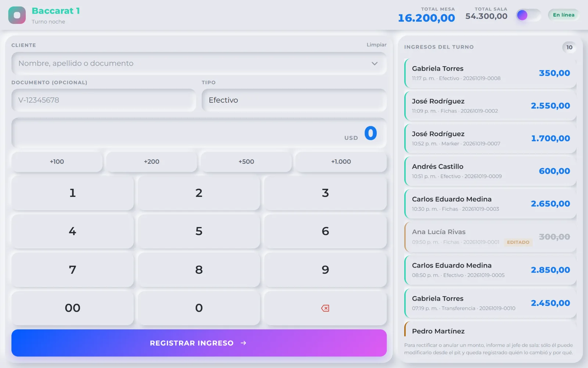Click the Total Mesa 16.200,00 value

426,18
